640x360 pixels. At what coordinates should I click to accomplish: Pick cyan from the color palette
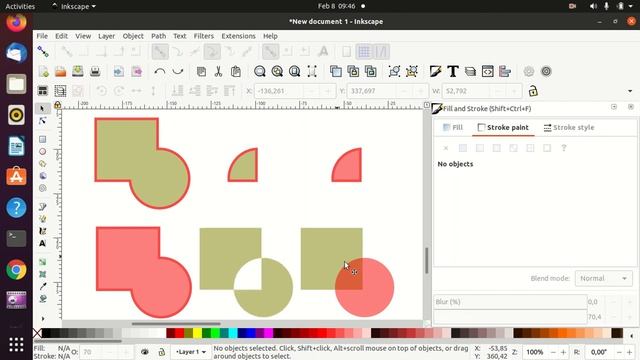[233, 333]
